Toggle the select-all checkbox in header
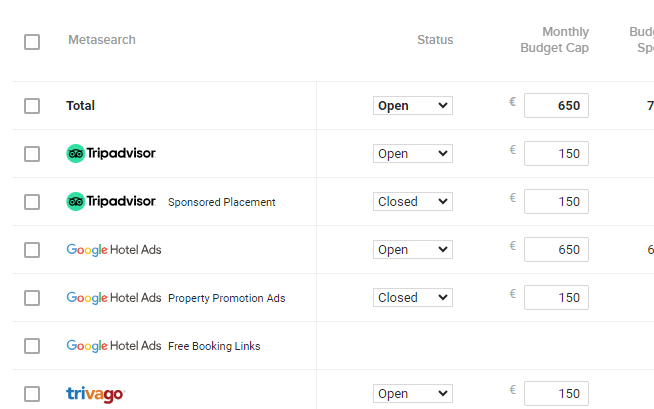654x409 pixels. 32,42
